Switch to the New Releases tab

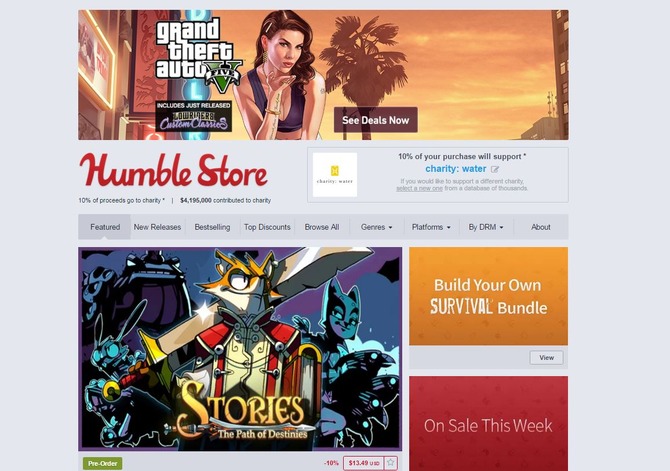click(x=157, y=227)
